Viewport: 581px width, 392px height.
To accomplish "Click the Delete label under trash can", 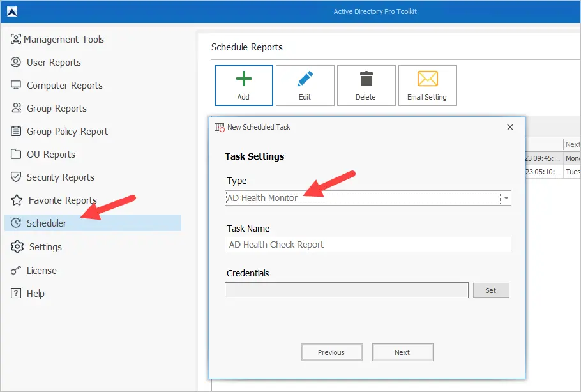I will 365,97.
